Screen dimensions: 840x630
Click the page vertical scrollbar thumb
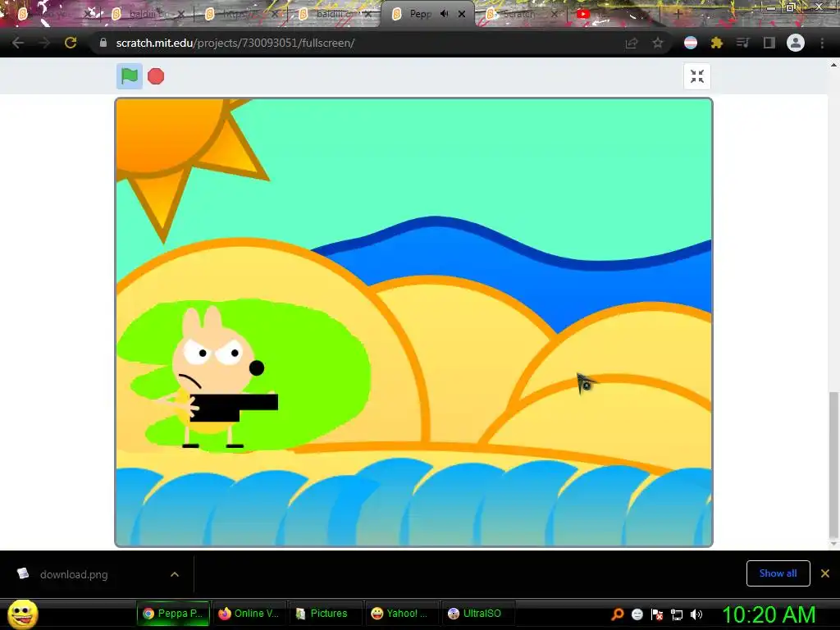coord(833,465)
